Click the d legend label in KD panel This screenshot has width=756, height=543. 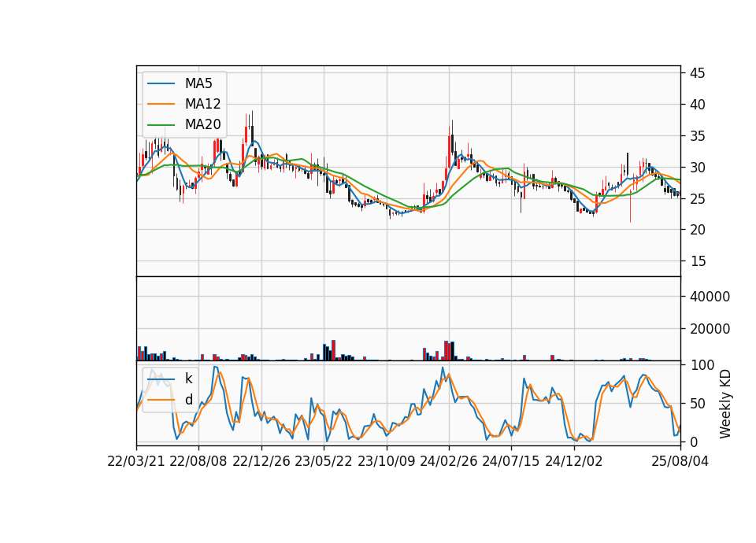[x=188, y=400]
